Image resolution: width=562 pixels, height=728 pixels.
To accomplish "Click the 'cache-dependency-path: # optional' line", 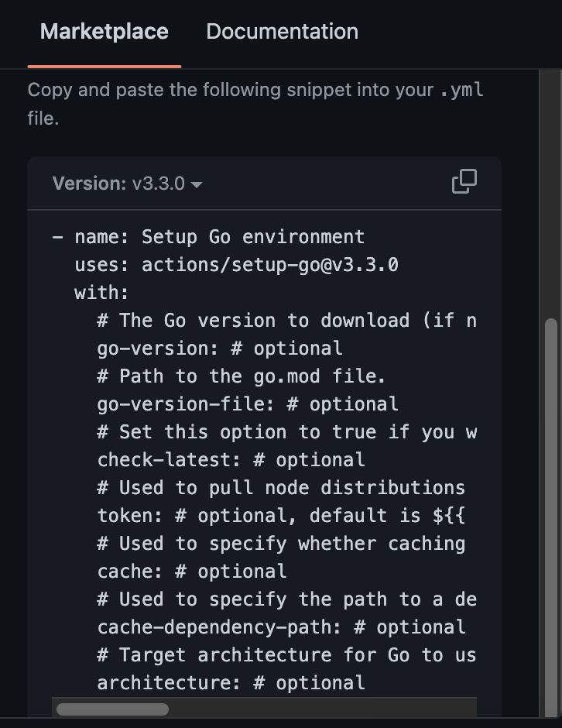I will pyautogui.click(x=281, y=627).
